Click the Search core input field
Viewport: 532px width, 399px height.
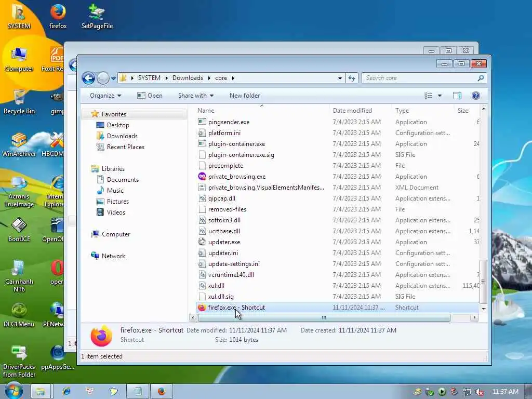(420, 78)
